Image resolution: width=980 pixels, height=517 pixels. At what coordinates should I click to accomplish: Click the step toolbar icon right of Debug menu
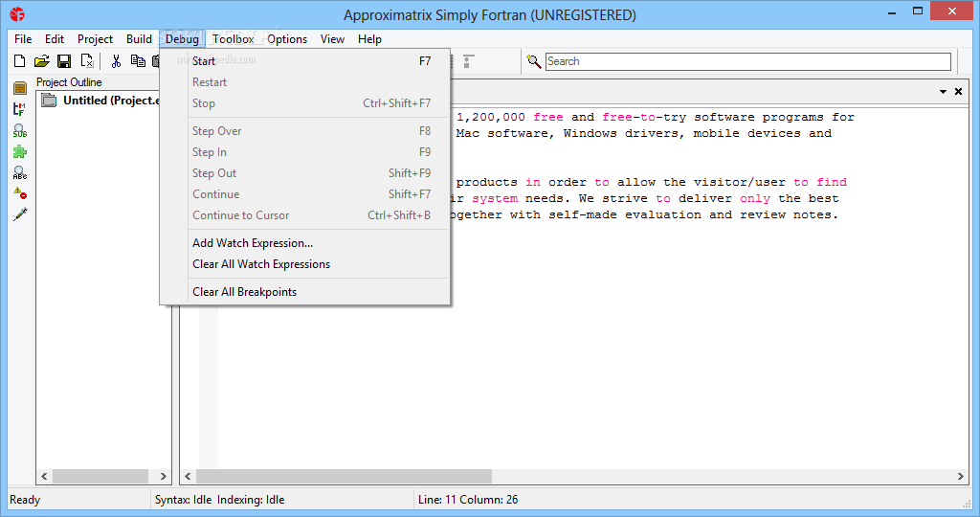coord(468,61)
